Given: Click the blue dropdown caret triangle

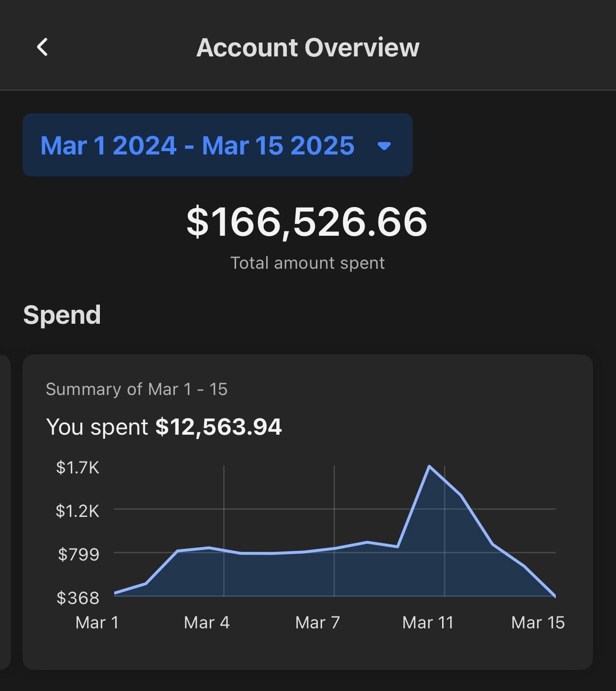Looking at the screenshot, I should (x=384, y=146).
